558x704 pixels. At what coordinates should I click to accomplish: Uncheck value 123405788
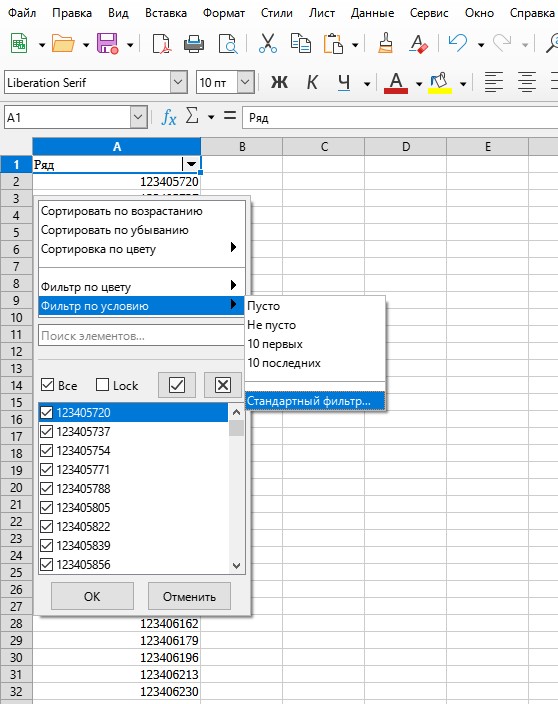[47, 488]
